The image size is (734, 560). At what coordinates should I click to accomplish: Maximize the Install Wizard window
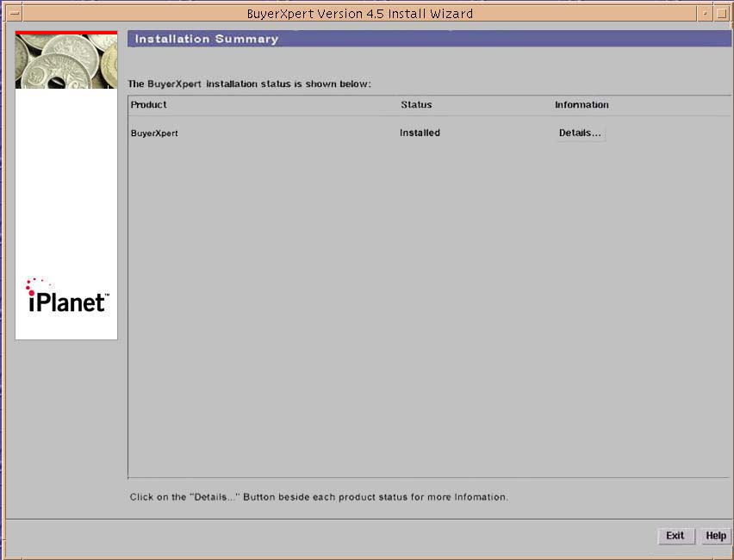point(720,14)
